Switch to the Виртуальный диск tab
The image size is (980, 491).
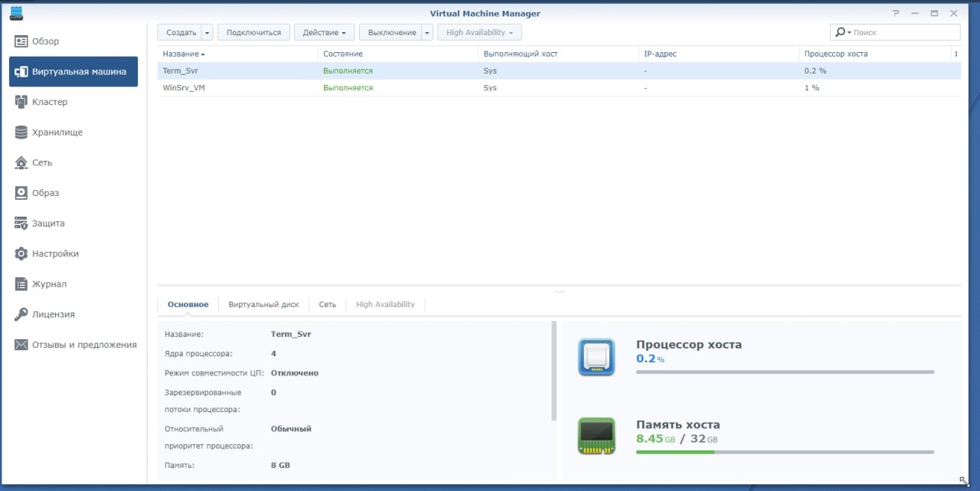tap(264, 304)
